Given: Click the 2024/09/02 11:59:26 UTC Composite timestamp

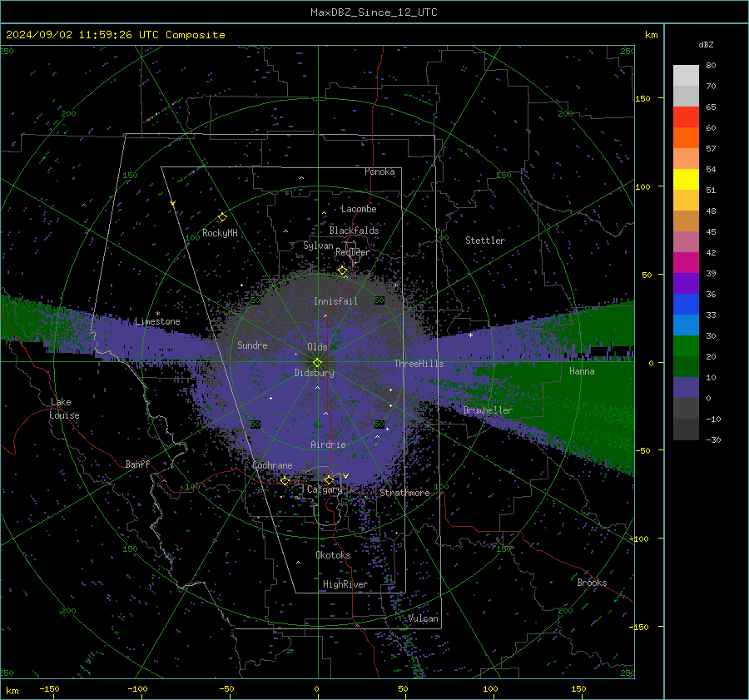Looking at the screenshot, I should [x=115, y=35].
